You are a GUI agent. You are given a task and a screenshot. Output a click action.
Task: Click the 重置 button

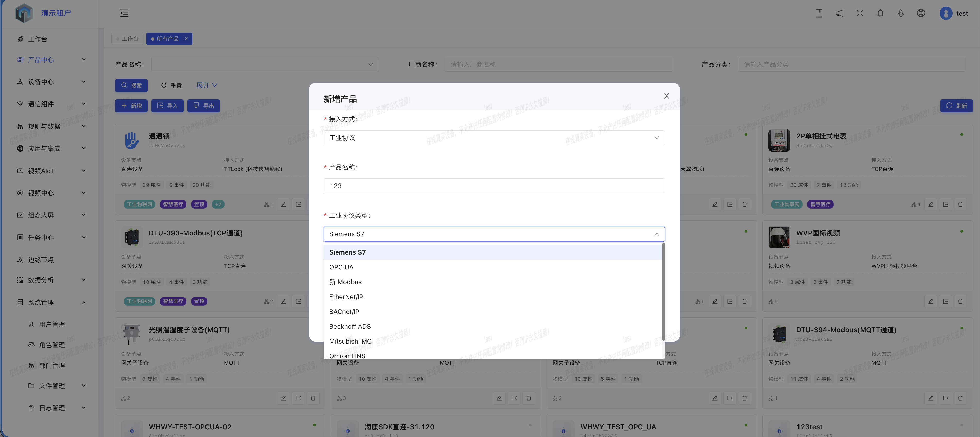tap(171, 85)
